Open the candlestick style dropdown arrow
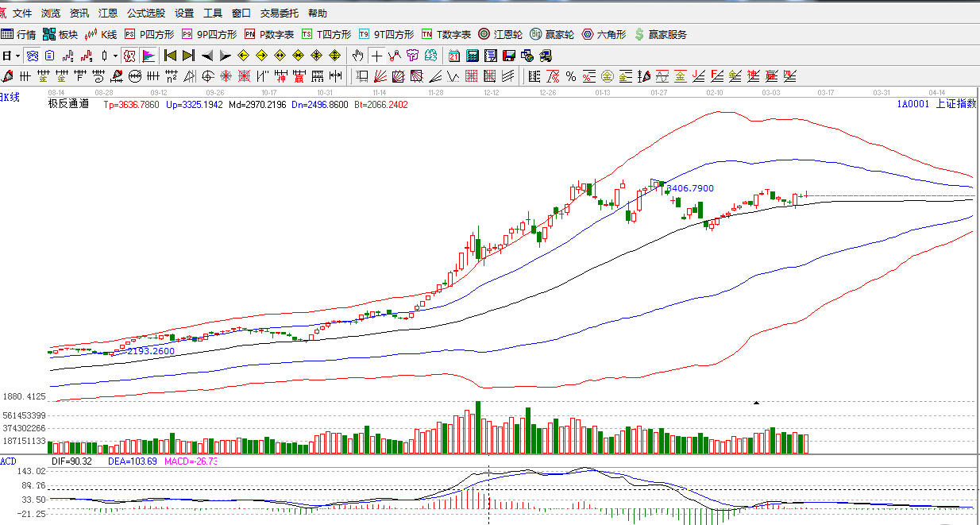This screenshot has height=525, width=980. pyautogui.click(x=115, y=56)
